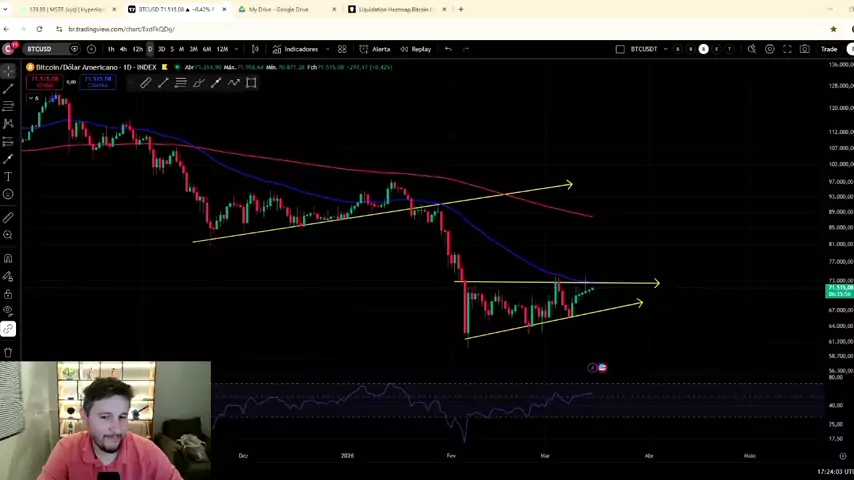Click the ruler measure tool
This screenshot has height=480, width=854.
(x=8, y=217)
